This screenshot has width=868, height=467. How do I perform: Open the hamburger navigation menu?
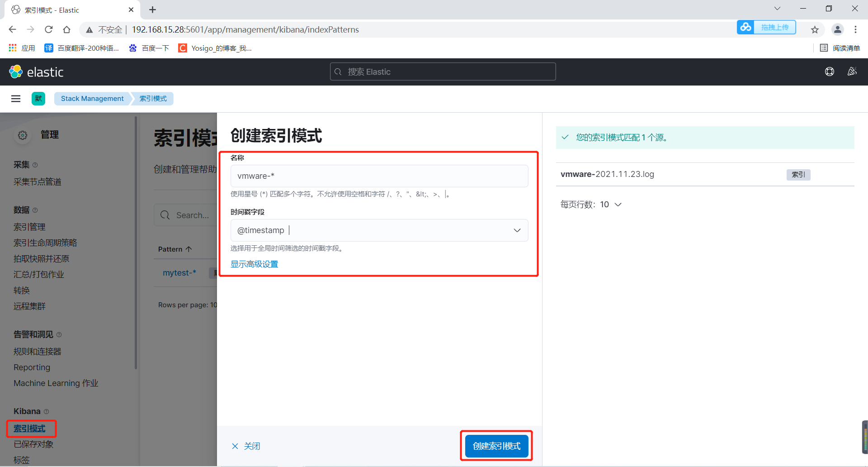click(16, 98)
